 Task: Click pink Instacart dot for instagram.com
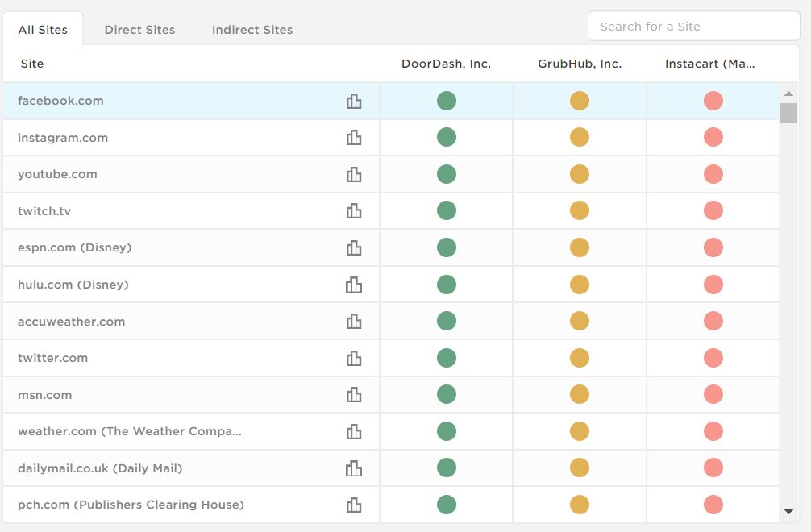[x=713, y=138]
